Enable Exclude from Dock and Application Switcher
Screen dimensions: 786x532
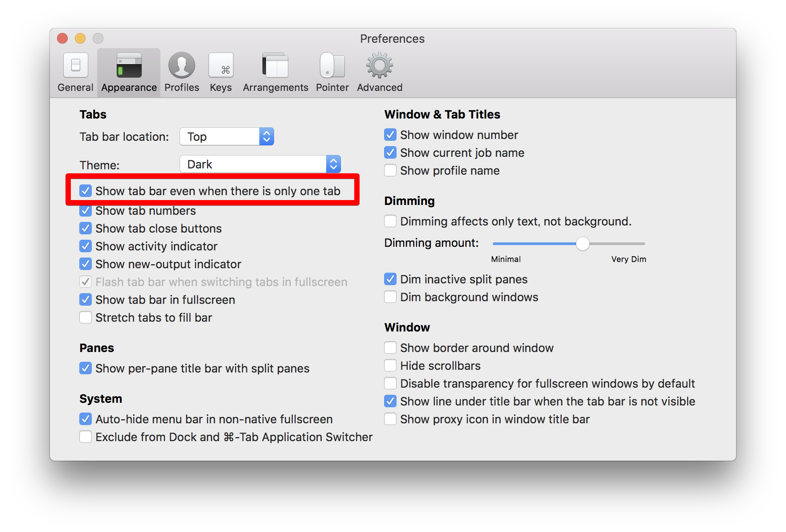click(x=86, y=437)
